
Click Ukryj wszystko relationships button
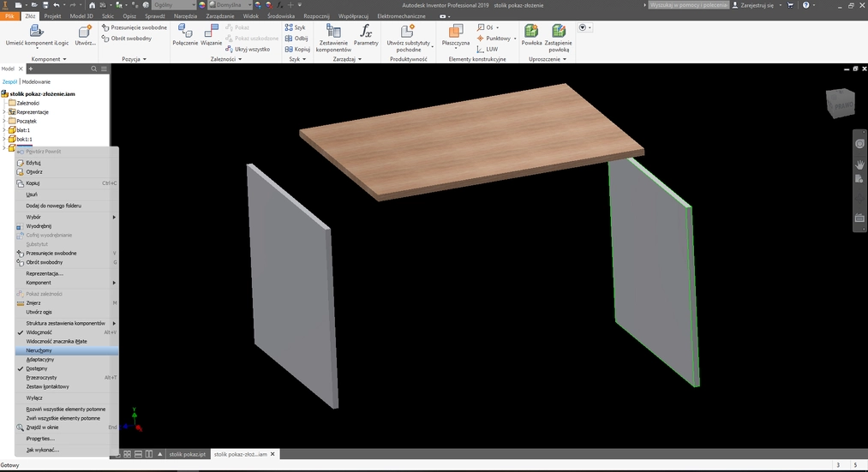248,49
